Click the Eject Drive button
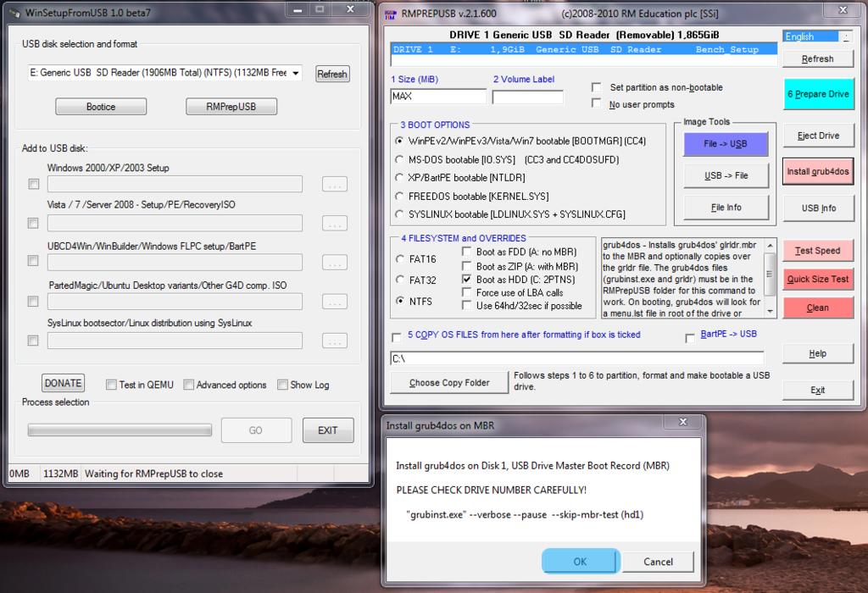 (x=818, y=136)
